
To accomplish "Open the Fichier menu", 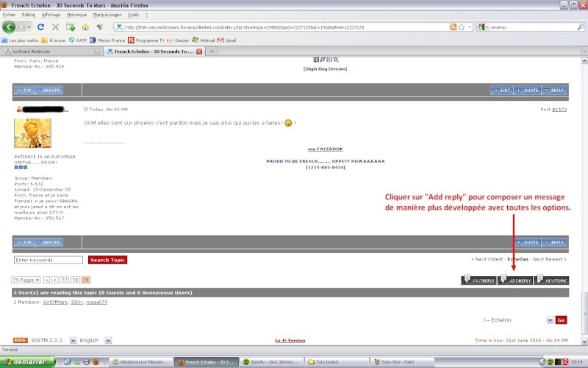I will (x=9, y=15).
